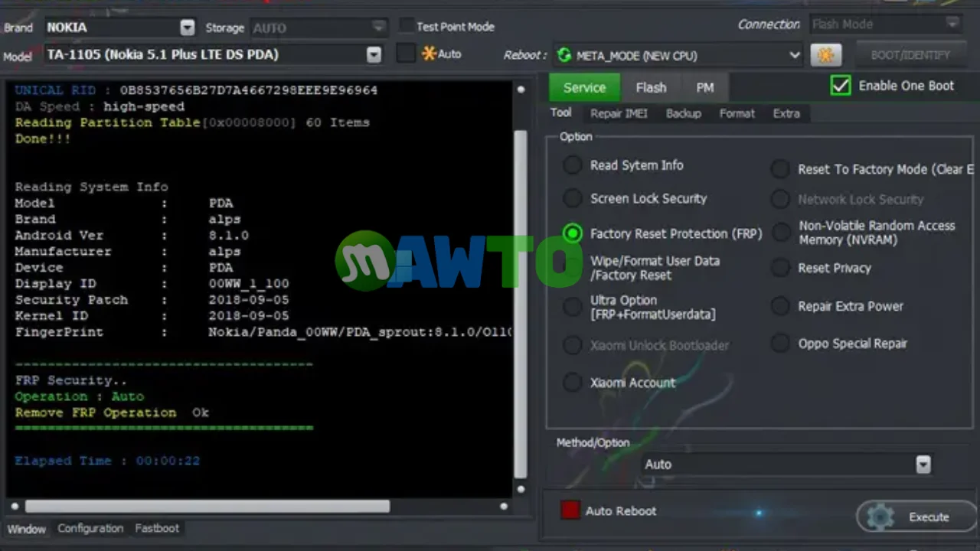Select Ultra Option FRP+FormatUserdata radio
This screenshot has width=980, height=551.
(572, 307)
